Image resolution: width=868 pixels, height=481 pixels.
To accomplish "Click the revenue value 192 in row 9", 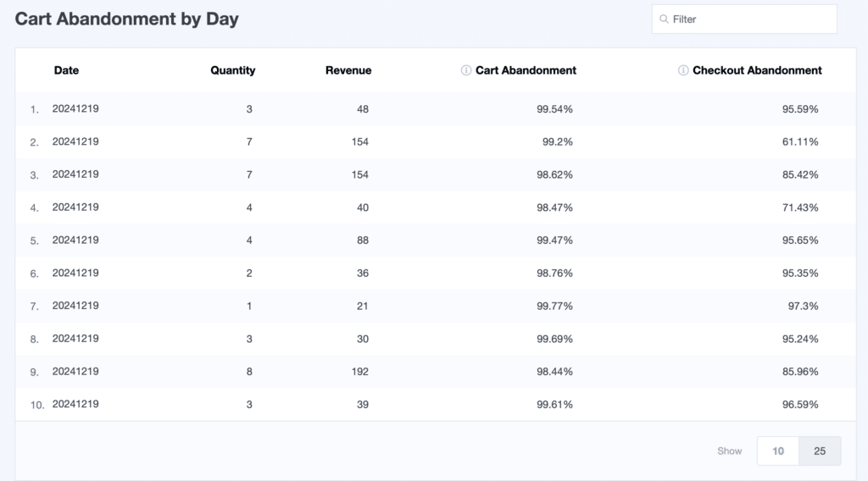I will click(x=359, y=372).
